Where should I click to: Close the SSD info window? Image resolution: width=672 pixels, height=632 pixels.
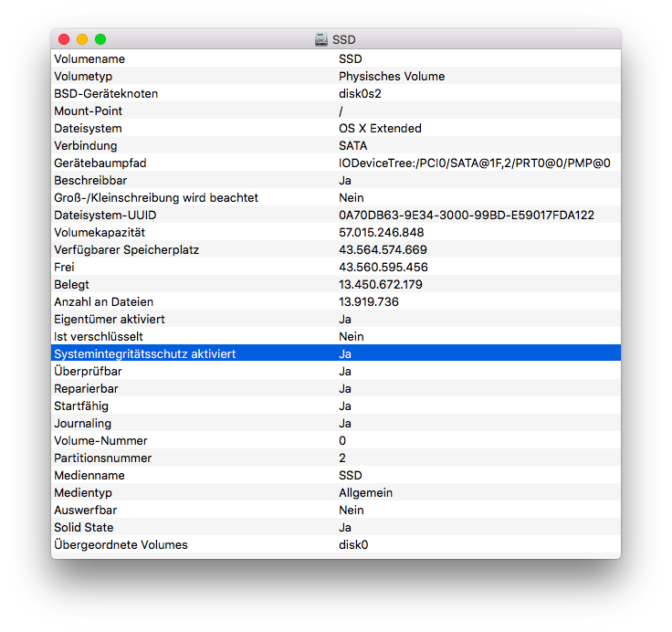click(64, 39)
